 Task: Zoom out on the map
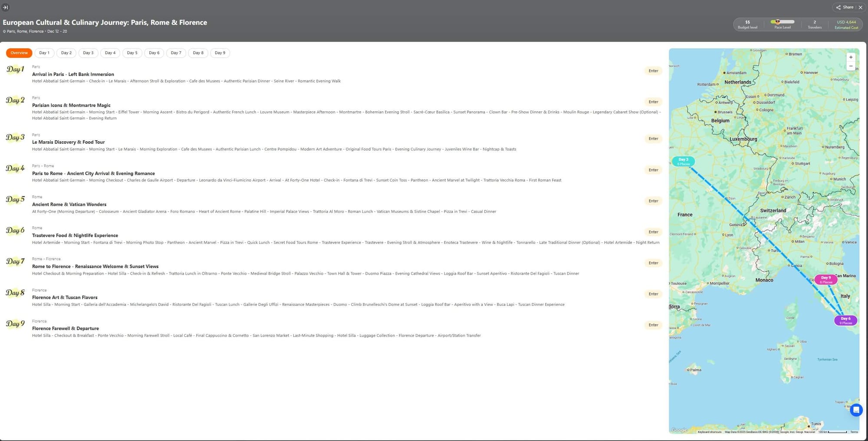coord(851,66)
